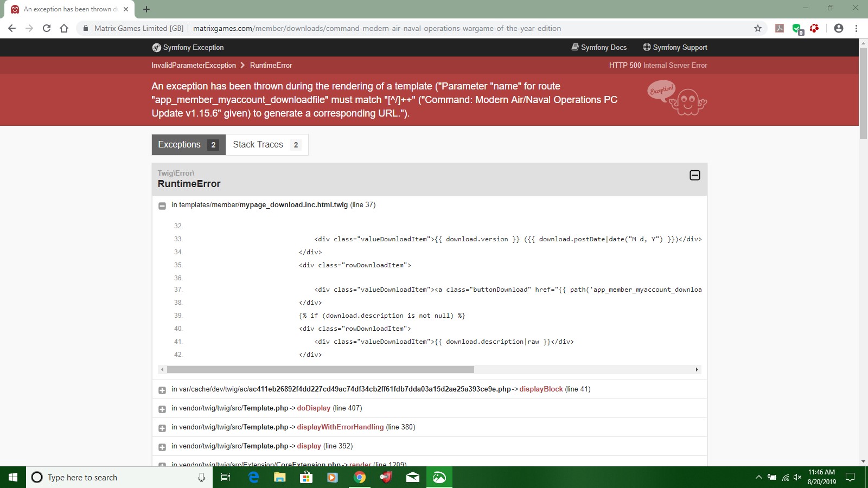Image resolution: width=868 pixels, height=488 pixels.
Task: Launch Microsoft Store from the taskbar
Action: (306, 477)
